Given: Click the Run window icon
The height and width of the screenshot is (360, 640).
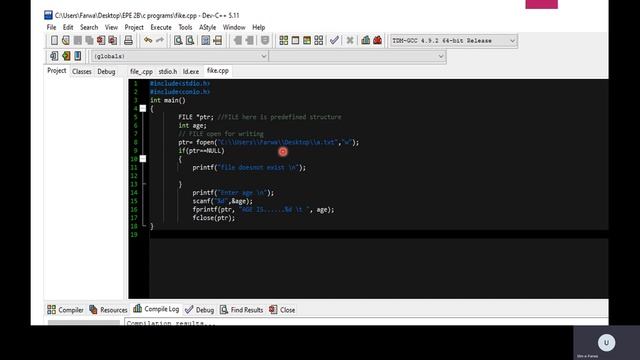Looking at the screenshot, I should (x=295, y=40).
